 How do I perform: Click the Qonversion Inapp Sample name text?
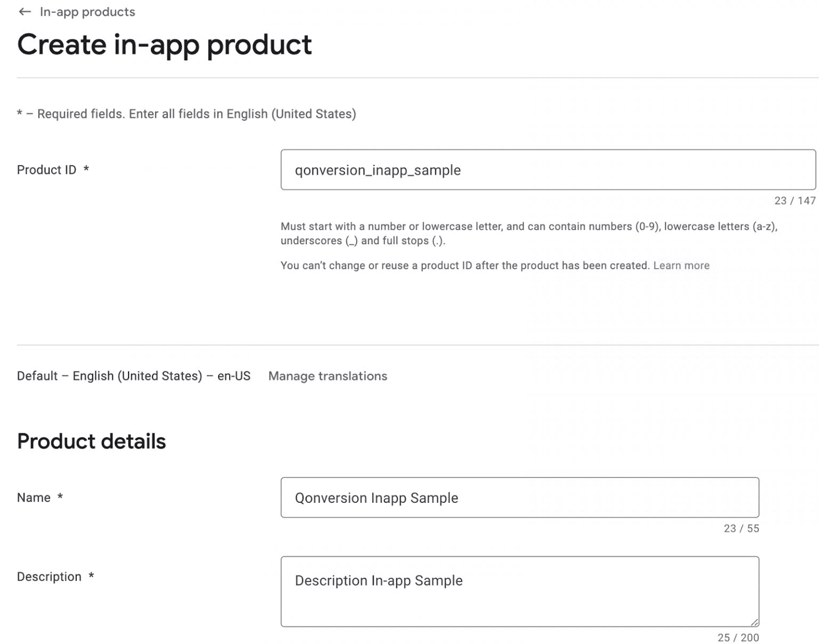pos(376,498)
